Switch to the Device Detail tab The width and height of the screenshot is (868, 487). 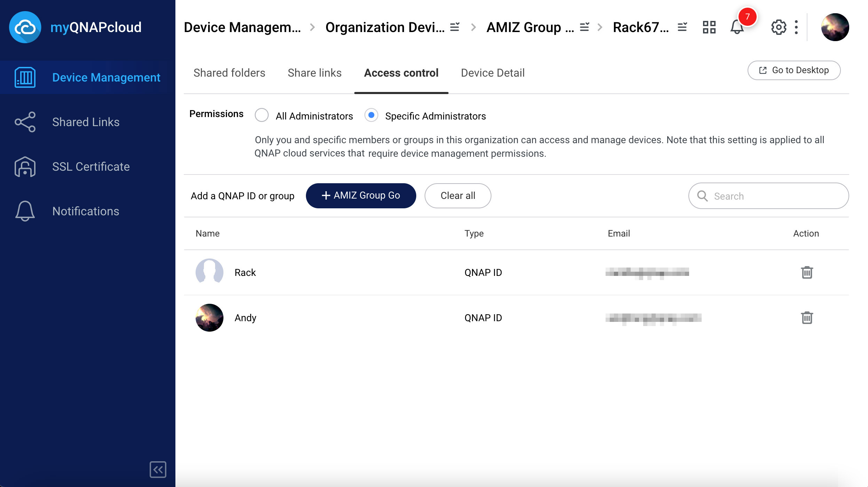click(x=492, y=73)
